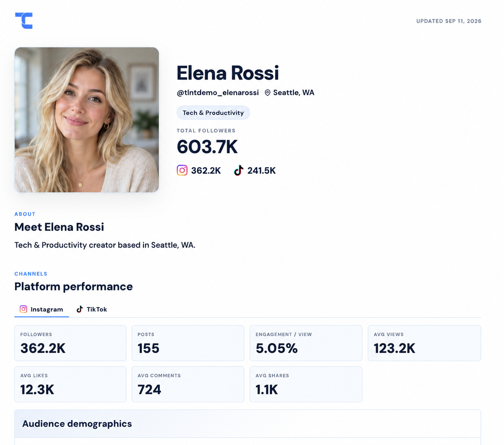Click the Avg Comments value 724
Screen dimensions: 504x445
click(150, 389)
